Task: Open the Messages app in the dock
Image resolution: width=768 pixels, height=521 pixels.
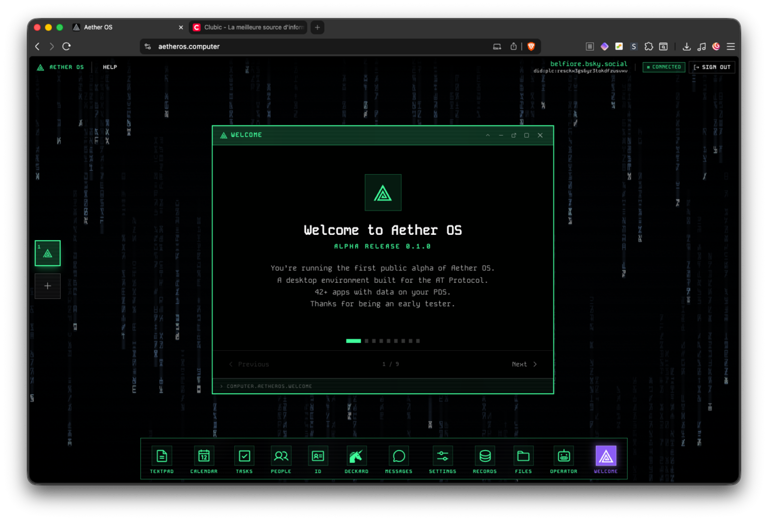Action: 399,460
